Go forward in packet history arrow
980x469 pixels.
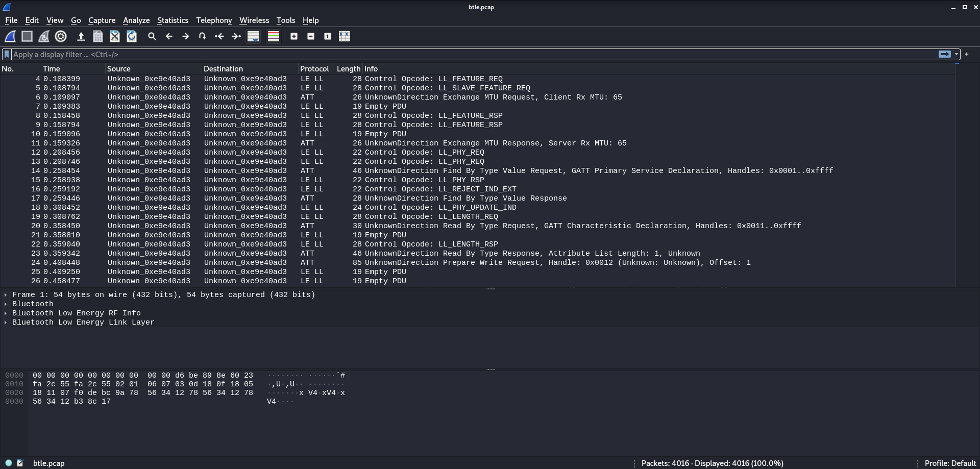(186, 36)
